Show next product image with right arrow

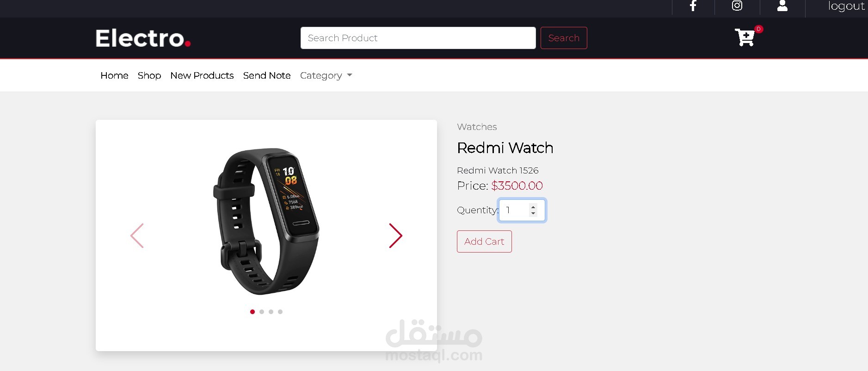coord(395,236)
